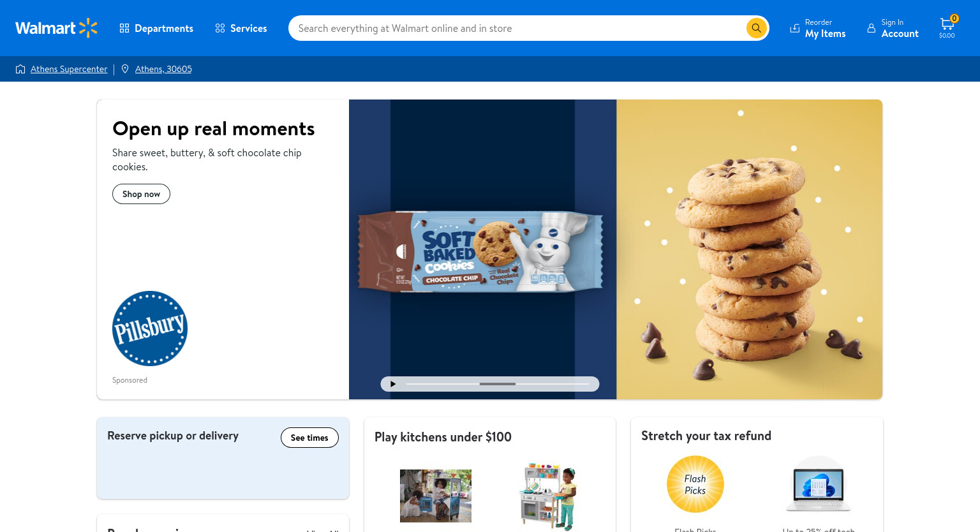Viewport: 980px width, 532px height.
Task: Click the Walmart spark logo
Action: [88, 28]
